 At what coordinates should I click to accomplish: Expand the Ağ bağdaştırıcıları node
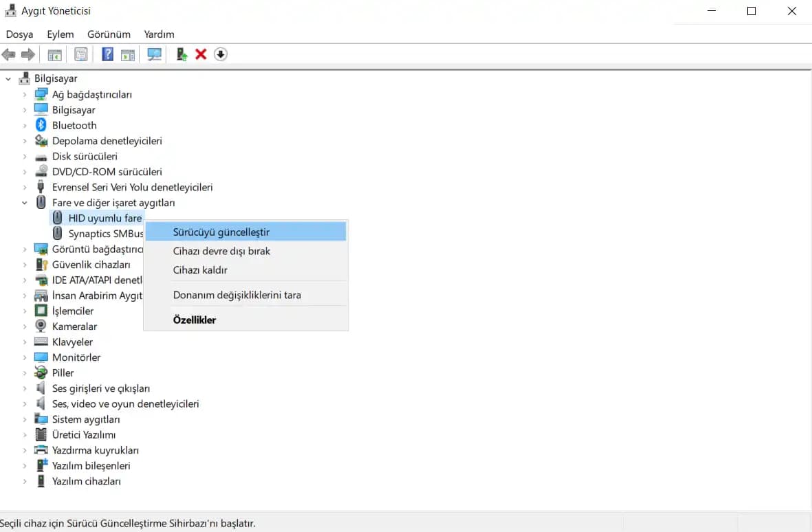(25, 94)
